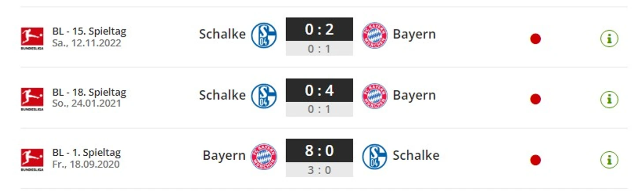The image size is (644, 191).
Task: Click red dot in 24.01.2021 match row
Action: point(535,99)
